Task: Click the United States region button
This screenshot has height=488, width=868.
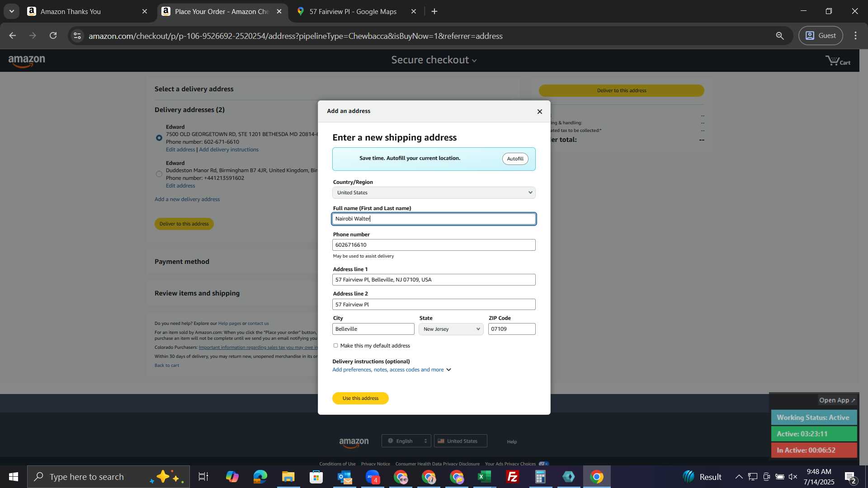Action: click(460, 441)
